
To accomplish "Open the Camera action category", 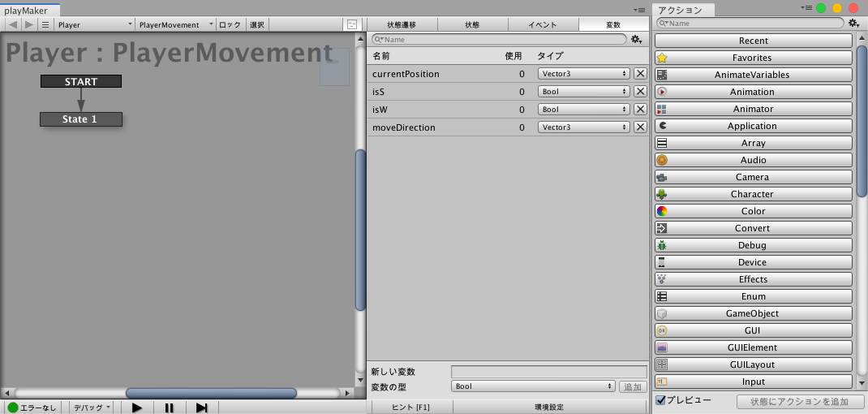I will [754, 177].
